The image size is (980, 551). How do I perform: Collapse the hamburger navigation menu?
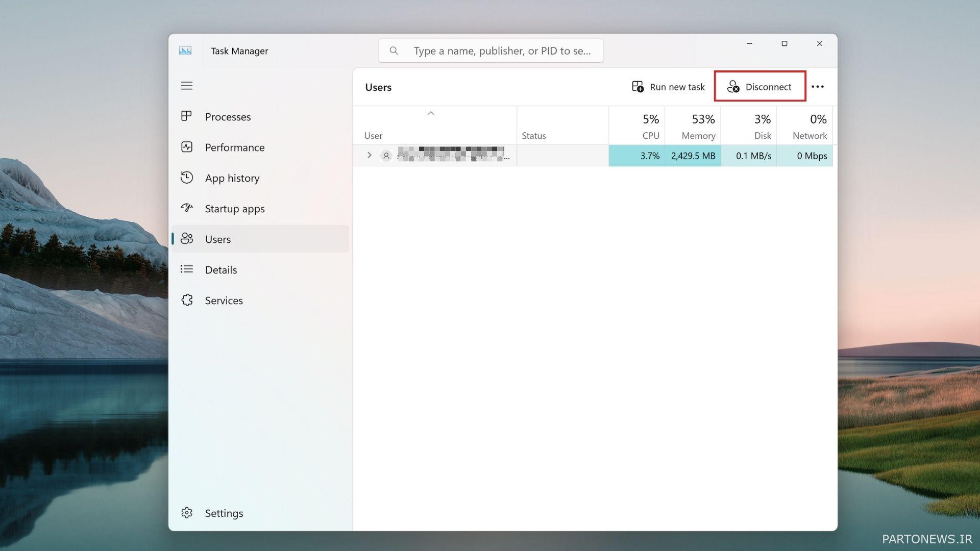[x=187, y=86]
